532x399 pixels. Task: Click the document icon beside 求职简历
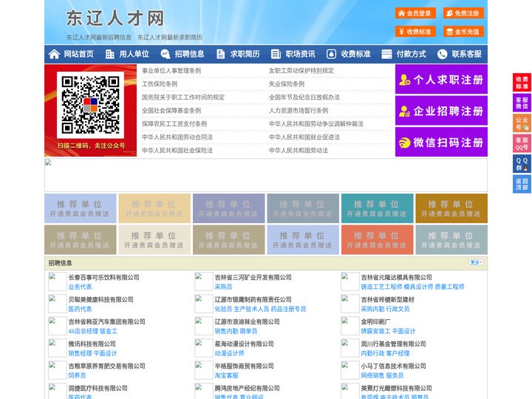coord(220,54)
